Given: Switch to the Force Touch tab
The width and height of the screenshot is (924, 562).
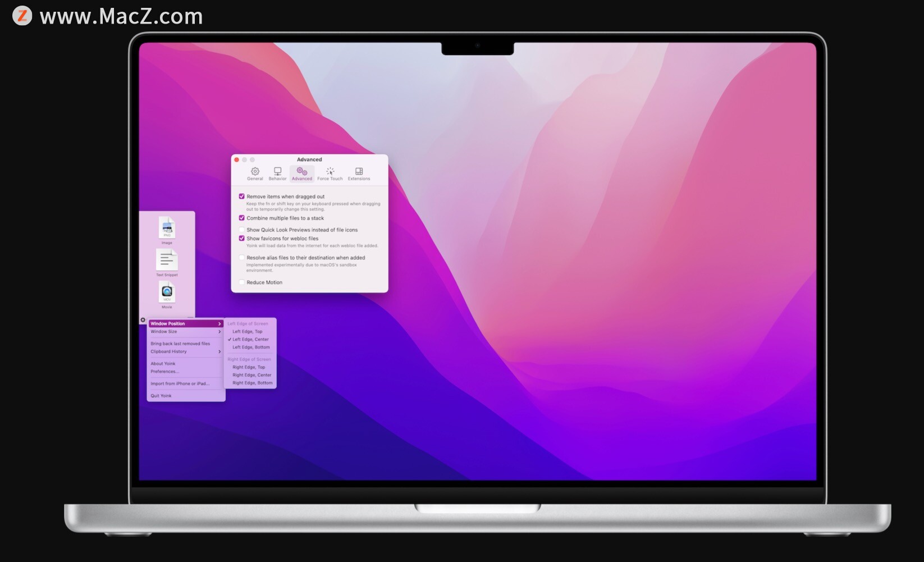Looking at the screenshot, I should pos(330,173).
